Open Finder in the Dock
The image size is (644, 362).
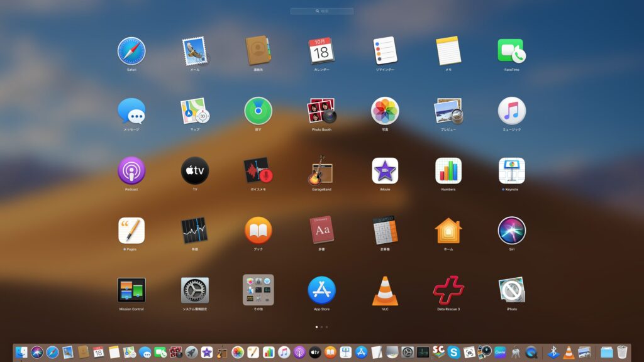(x=22, y=352)
